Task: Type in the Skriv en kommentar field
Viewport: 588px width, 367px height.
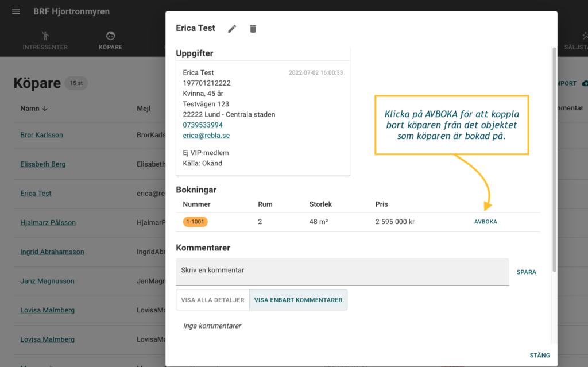Action: point(342,271)
